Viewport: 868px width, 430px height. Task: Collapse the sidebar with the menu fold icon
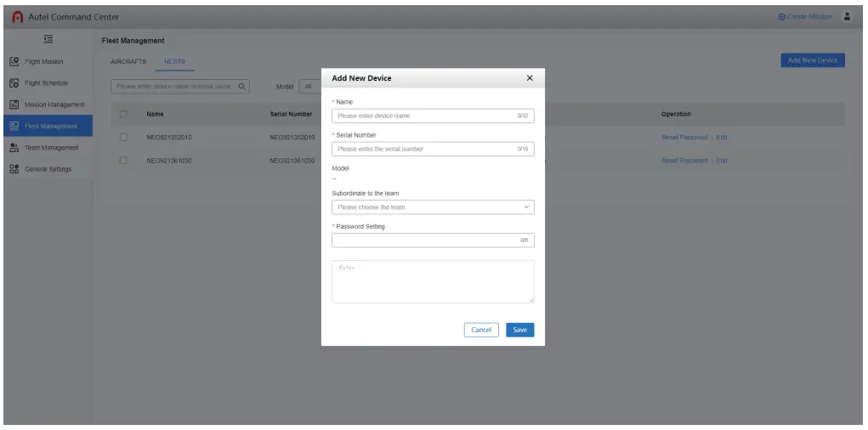click(x=47, y=40)
